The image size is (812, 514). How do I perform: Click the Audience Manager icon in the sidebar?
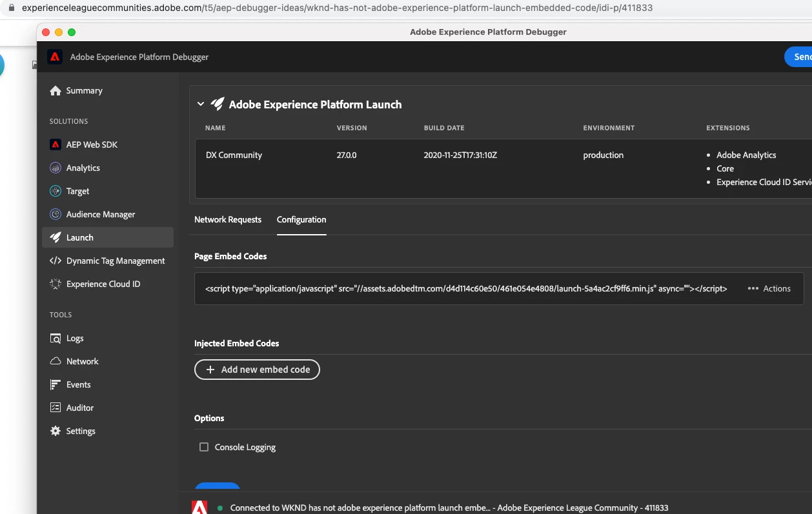(x=56, y=215)
